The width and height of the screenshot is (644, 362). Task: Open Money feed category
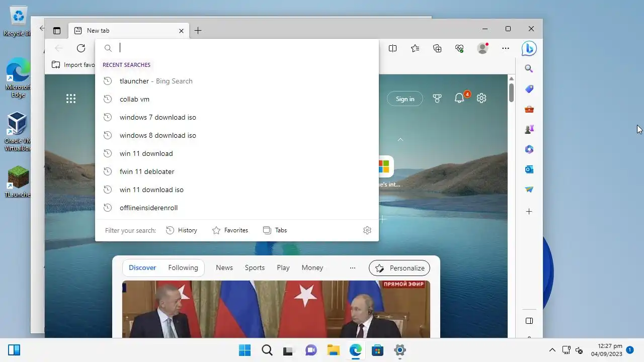pyautogui.click(x=312, y=268)
